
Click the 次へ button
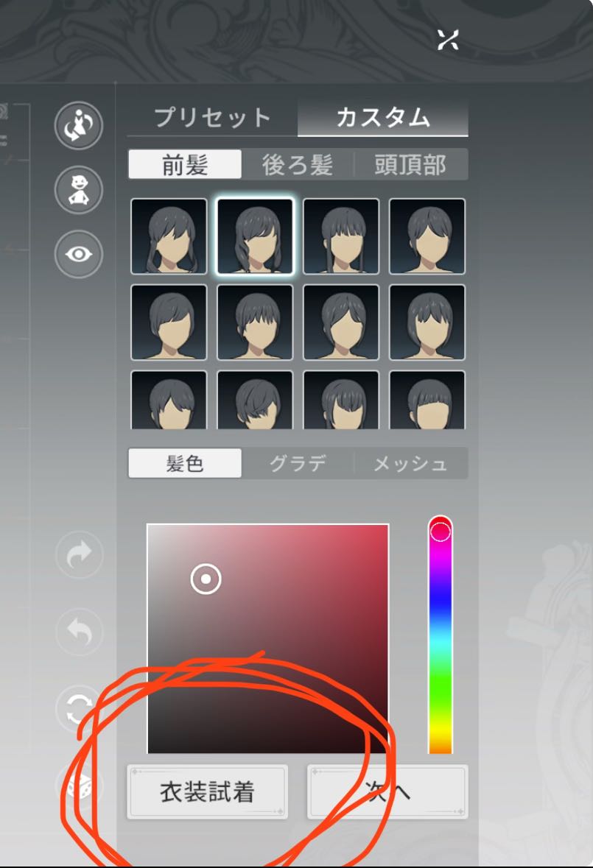387,791
